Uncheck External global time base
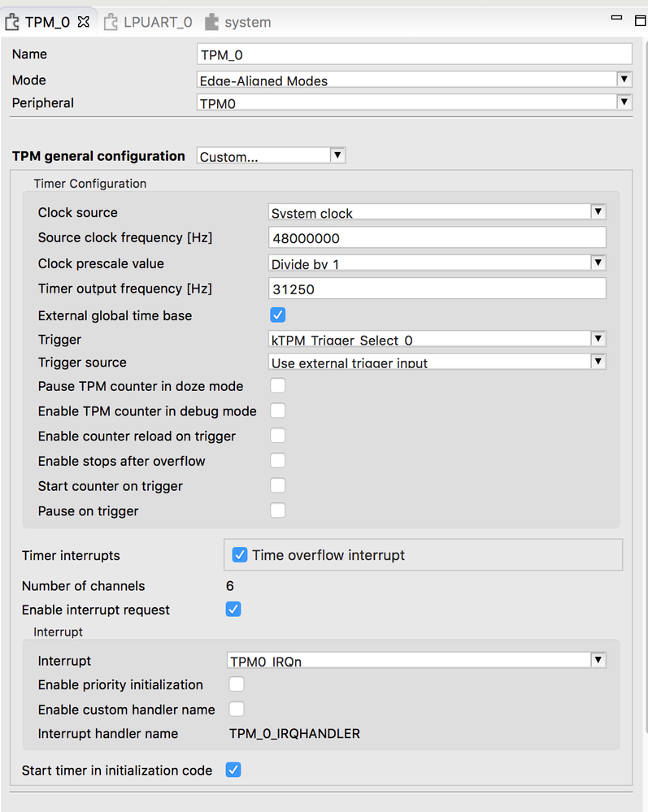Screen dimensions: 648x812 pos(278,315)
